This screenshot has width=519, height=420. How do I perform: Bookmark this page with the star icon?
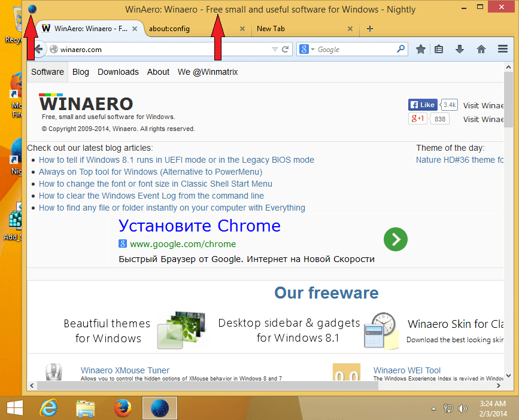tap(421, 49)
